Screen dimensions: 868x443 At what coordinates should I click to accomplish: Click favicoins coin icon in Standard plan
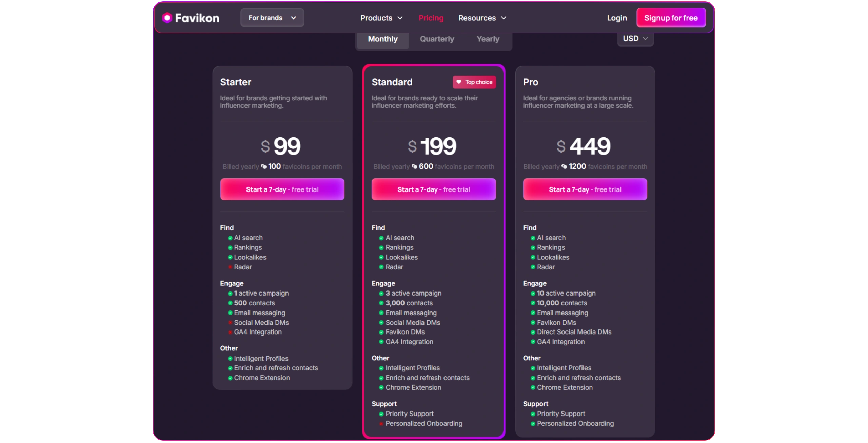[x=414, y=166]
